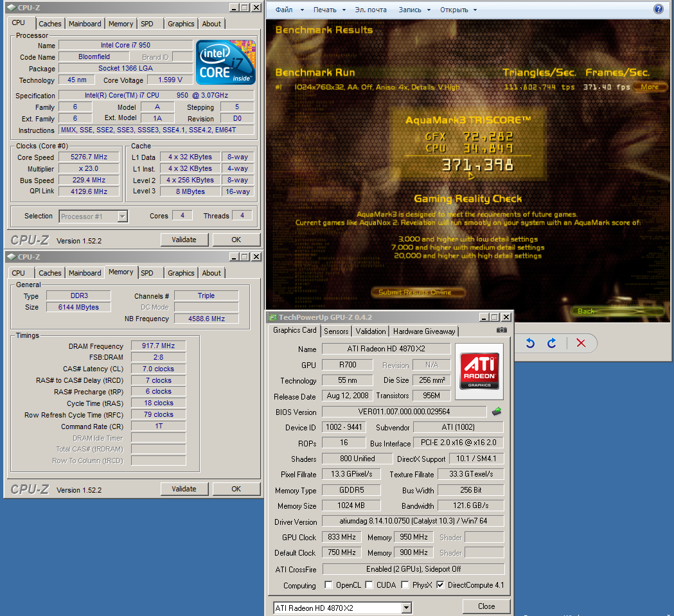Click Validate in the bottom CPU-Z window
Screen dimensions: 674x616
184,489
